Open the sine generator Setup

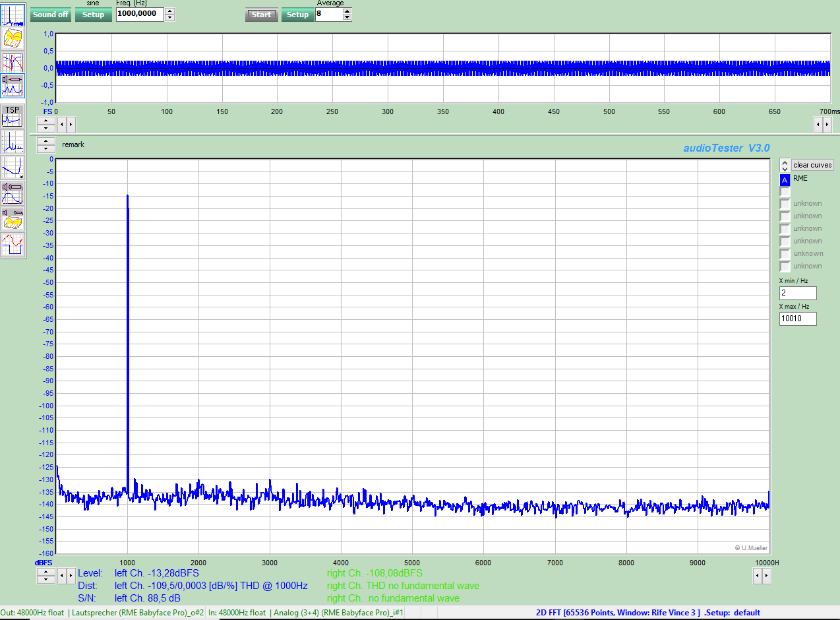click(93, 15)
